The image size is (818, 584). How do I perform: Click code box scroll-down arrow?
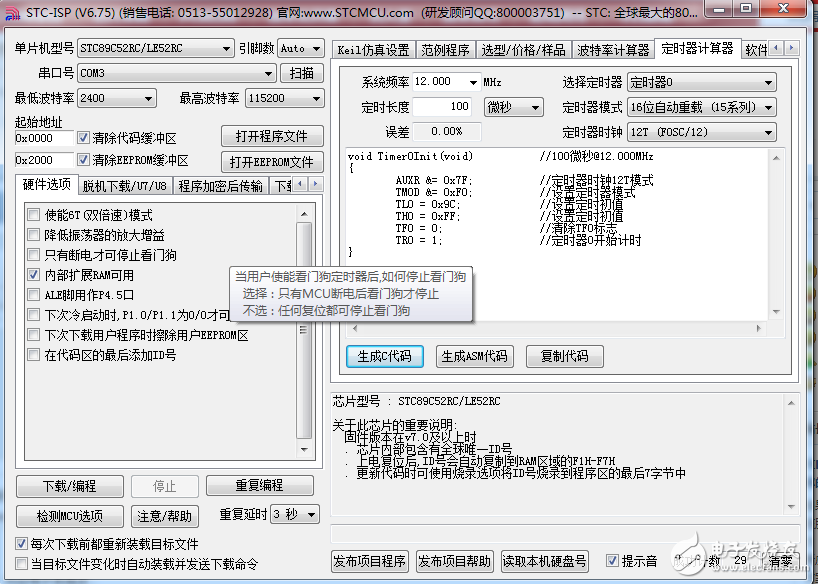click(776, 312)
